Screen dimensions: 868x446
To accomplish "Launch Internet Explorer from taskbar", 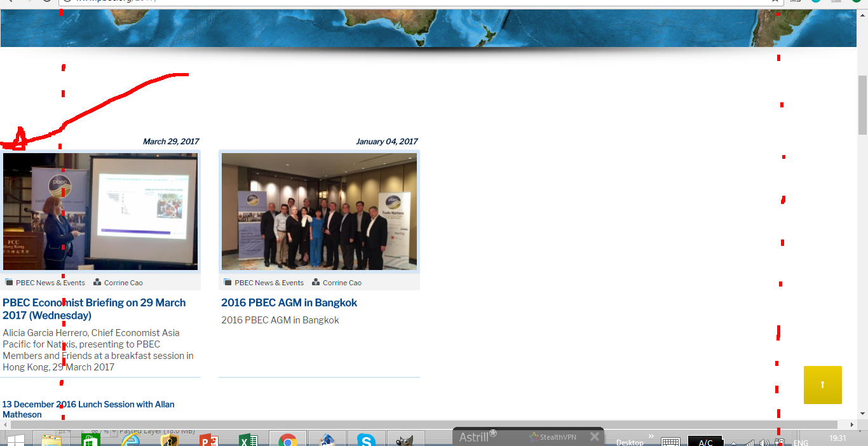I will (x=130, y=440).
